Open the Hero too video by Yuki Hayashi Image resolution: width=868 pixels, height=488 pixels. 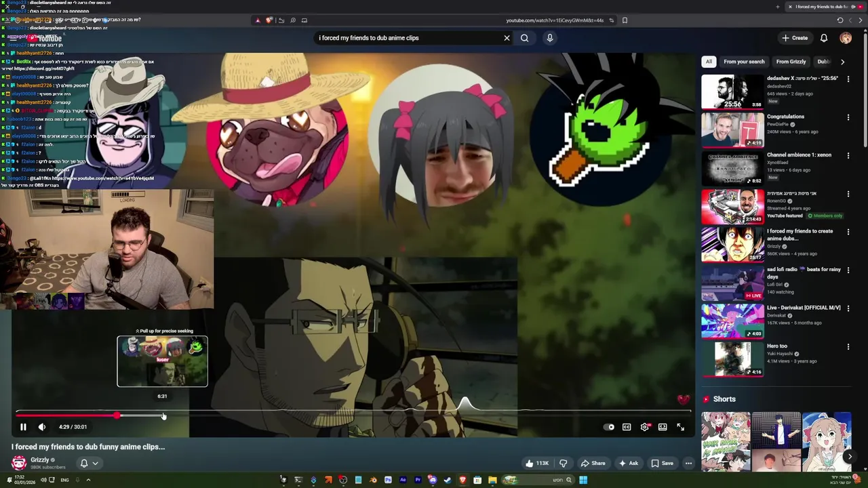[x=732, y=359]
